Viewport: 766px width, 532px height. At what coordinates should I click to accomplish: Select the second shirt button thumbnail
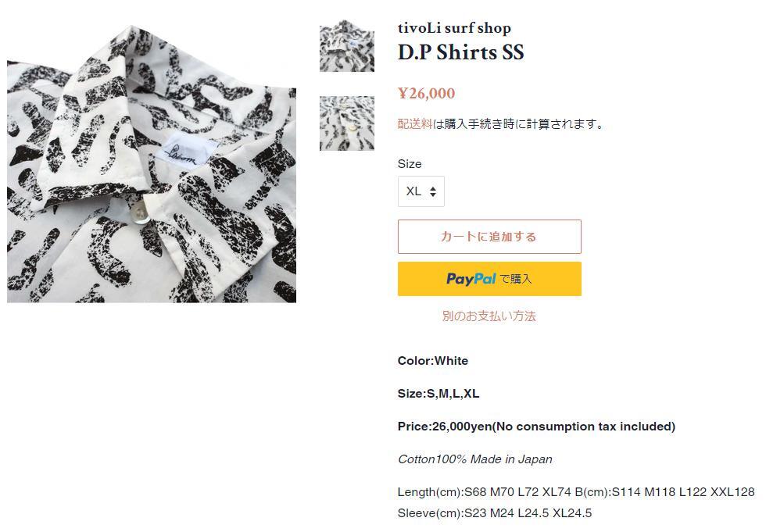pos(347,123)
